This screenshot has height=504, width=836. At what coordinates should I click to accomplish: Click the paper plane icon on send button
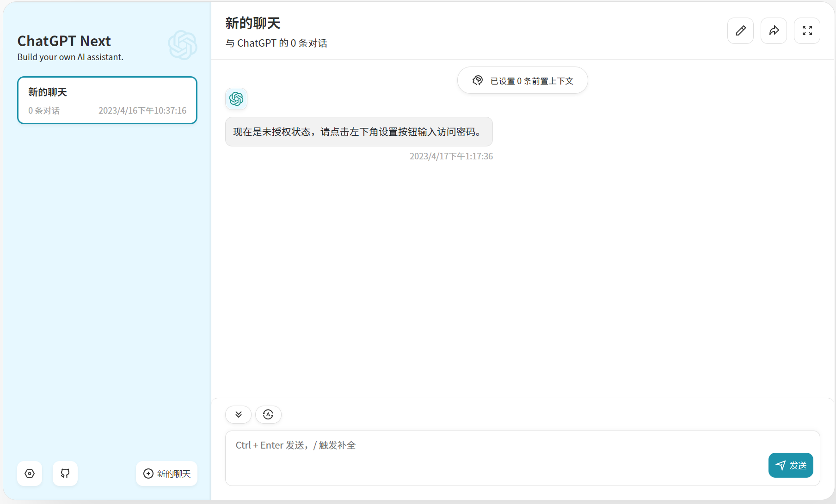coord(781,465)
